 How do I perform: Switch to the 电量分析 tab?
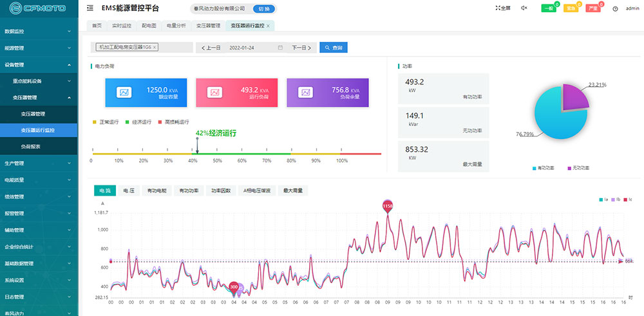click(x=176, y=26)
